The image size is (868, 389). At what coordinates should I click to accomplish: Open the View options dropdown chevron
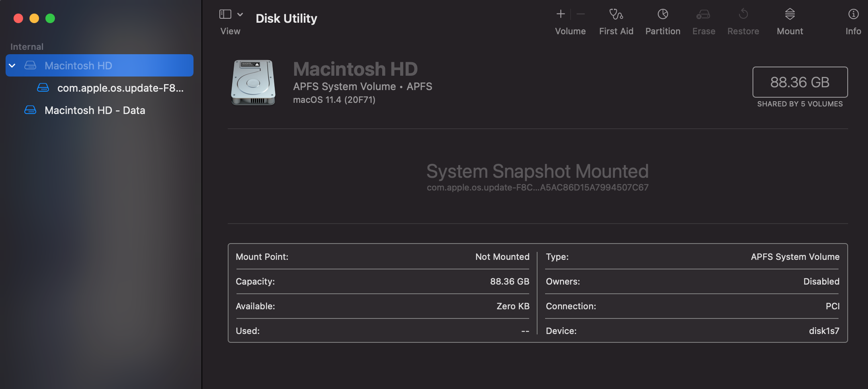(240, 14)
